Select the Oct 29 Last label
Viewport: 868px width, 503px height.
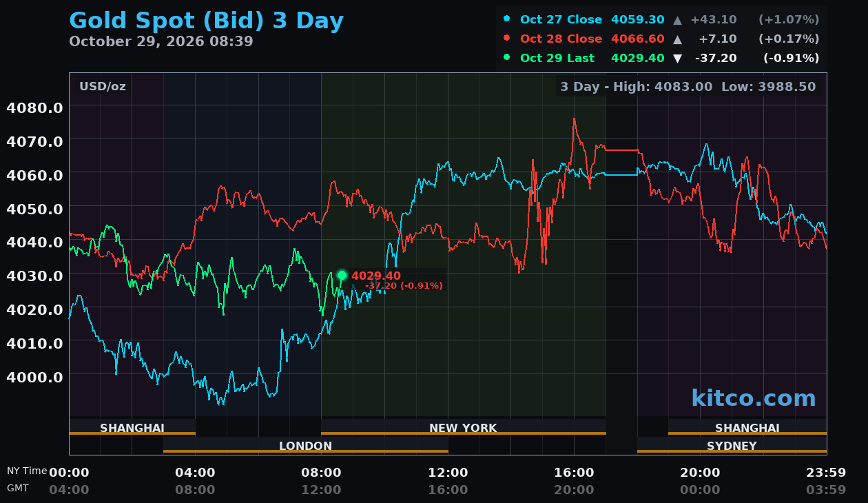(x=557, y=58)
